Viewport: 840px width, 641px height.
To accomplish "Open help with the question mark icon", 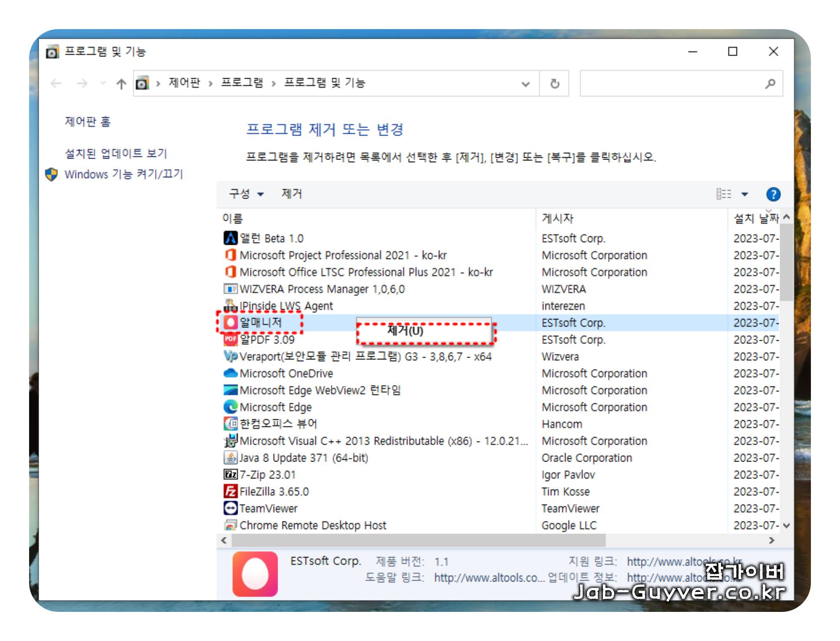I will (773, 194).
